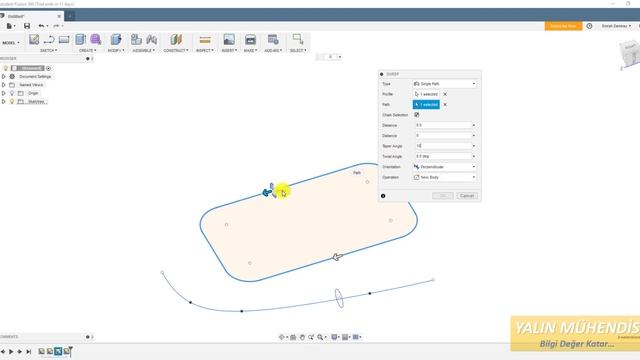
Task: Click the Extrude icon in Create
Action: 80,40
